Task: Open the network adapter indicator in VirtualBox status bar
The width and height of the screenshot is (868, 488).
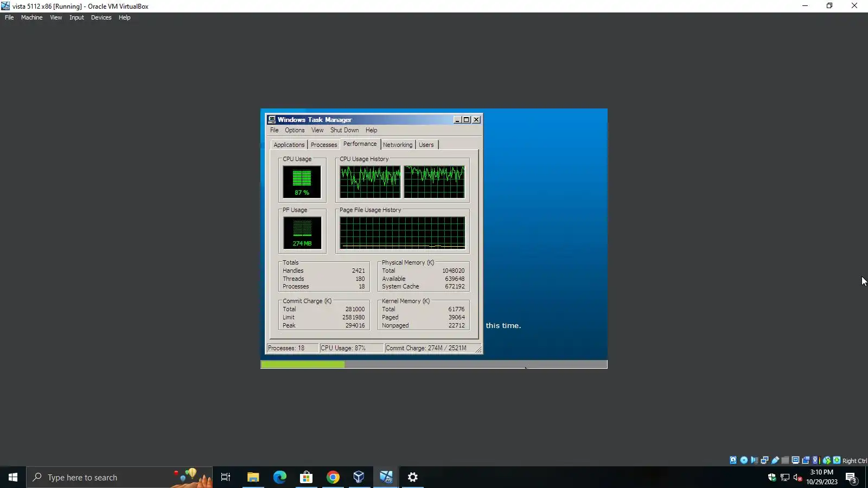Action: click(x=764, y=460)
